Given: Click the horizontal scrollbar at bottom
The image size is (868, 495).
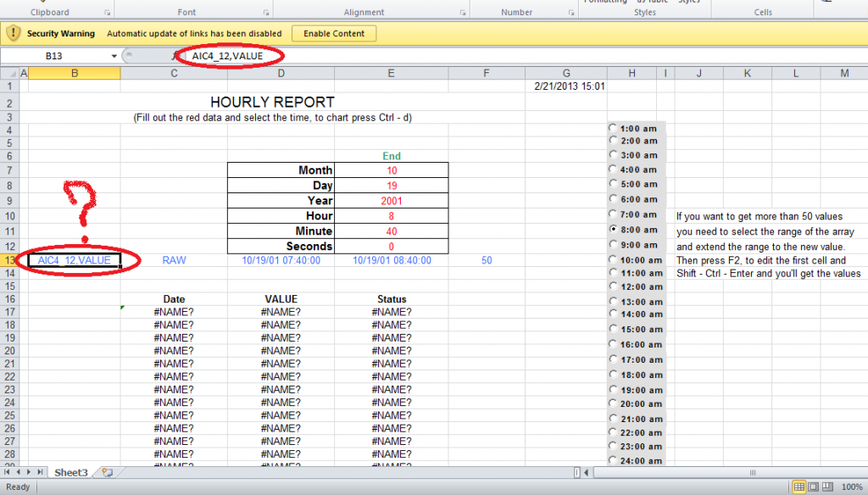Looking at the screenshot, I should click(721, 472).
